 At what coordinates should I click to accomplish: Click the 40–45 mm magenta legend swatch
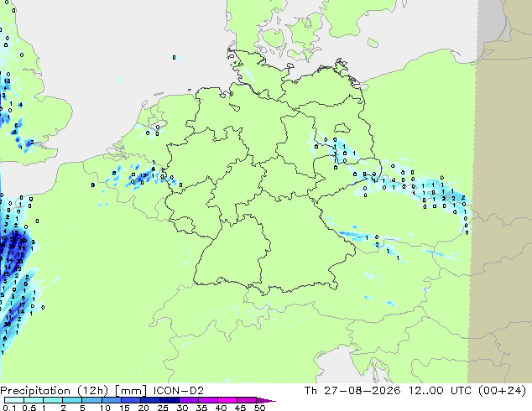227,400
